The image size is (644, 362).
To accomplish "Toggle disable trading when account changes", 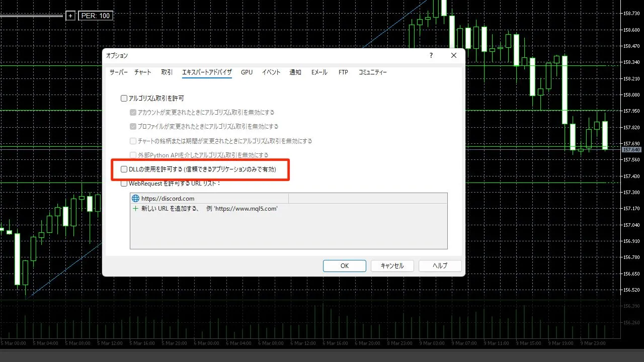I will point(133,112).
